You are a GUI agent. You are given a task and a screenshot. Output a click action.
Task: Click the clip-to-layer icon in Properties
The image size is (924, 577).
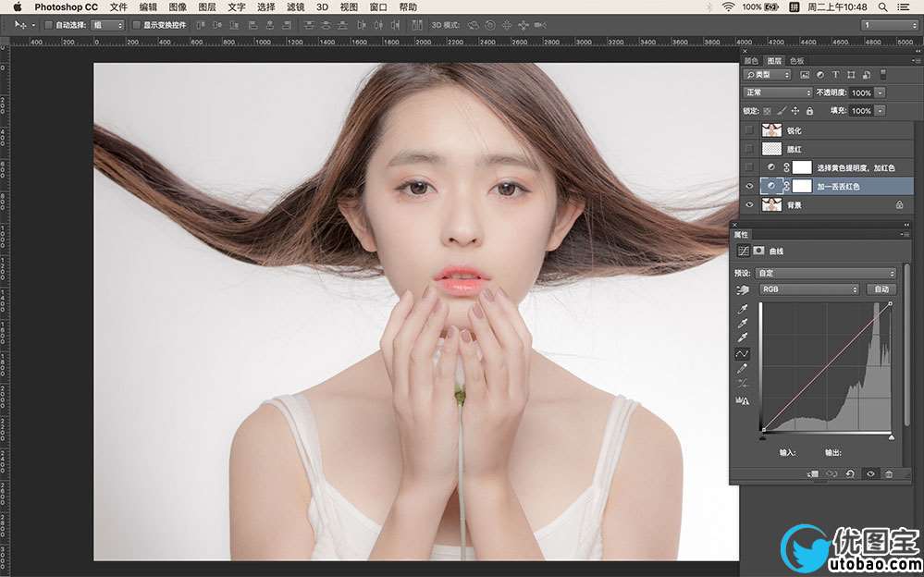811,473
